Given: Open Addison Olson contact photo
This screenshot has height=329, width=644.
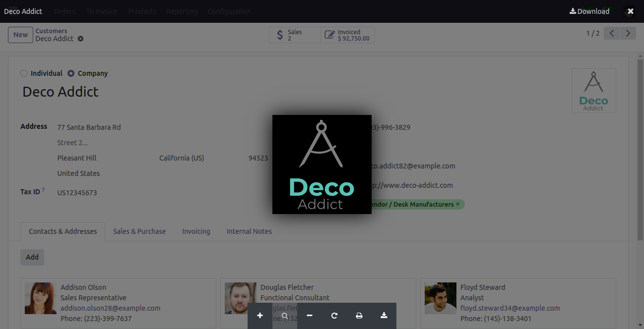Looking at the screenshot, I should (x=41, y=298).
